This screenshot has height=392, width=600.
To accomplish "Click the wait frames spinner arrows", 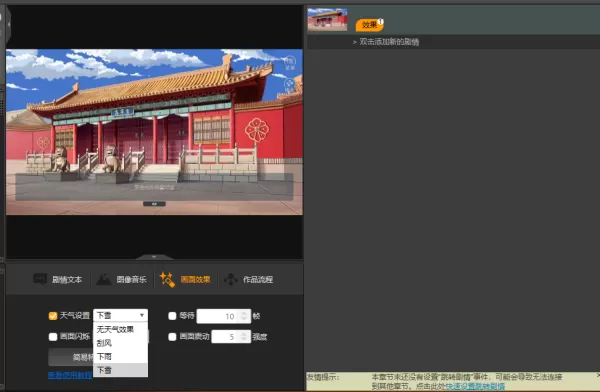I will (x=245, y=316).
